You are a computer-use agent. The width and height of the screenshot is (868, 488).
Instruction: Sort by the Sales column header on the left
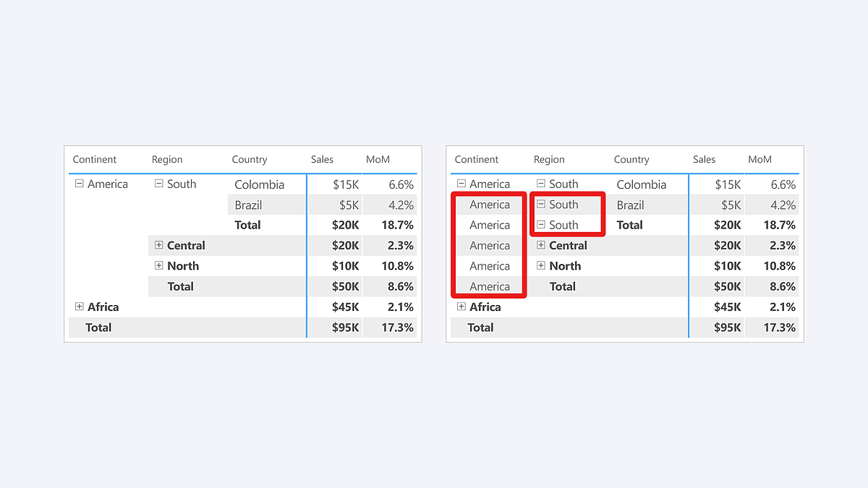pos(322,159)
